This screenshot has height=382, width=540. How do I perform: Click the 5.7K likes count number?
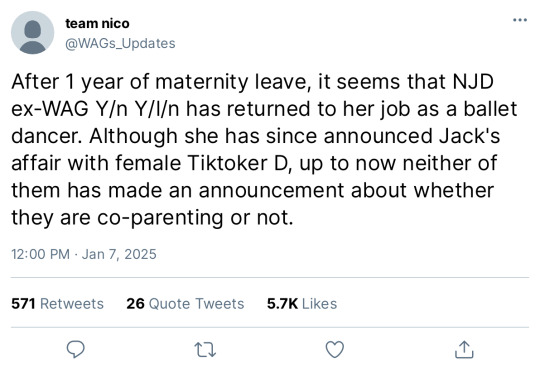click(282, 303)
